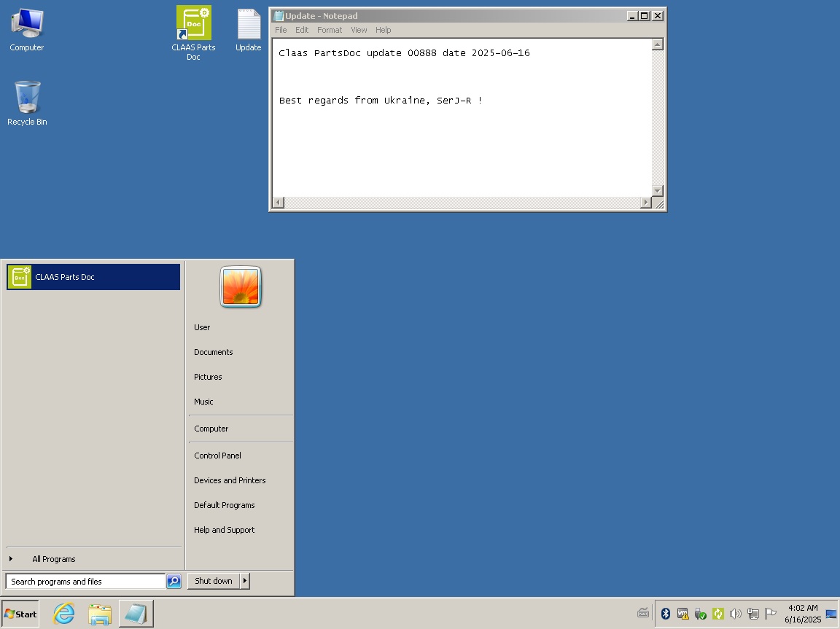Click the search magnifier icon in Start menu
Screen dimensions: 840x629
[x=174, y=582]
